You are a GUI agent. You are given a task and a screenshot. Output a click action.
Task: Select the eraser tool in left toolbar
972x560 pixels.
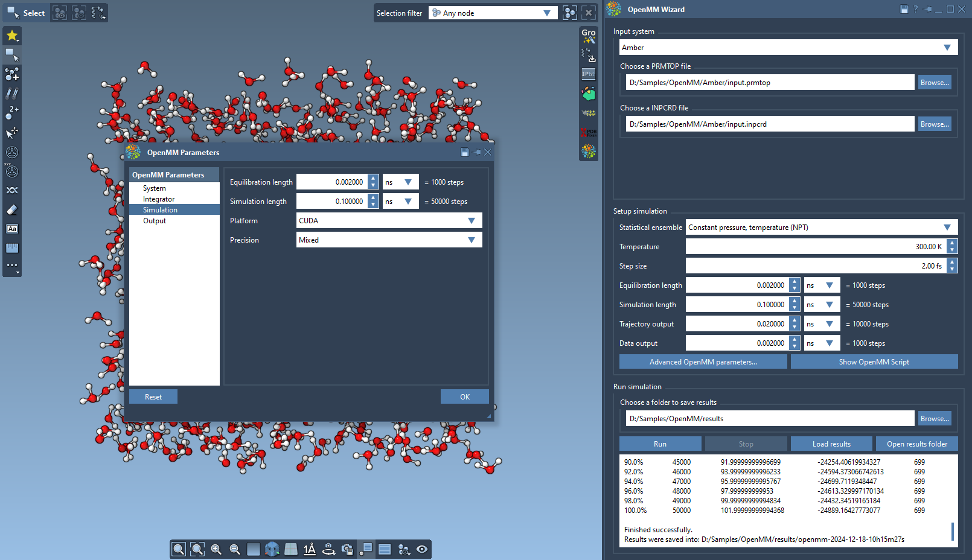click(x=12, y=210)
